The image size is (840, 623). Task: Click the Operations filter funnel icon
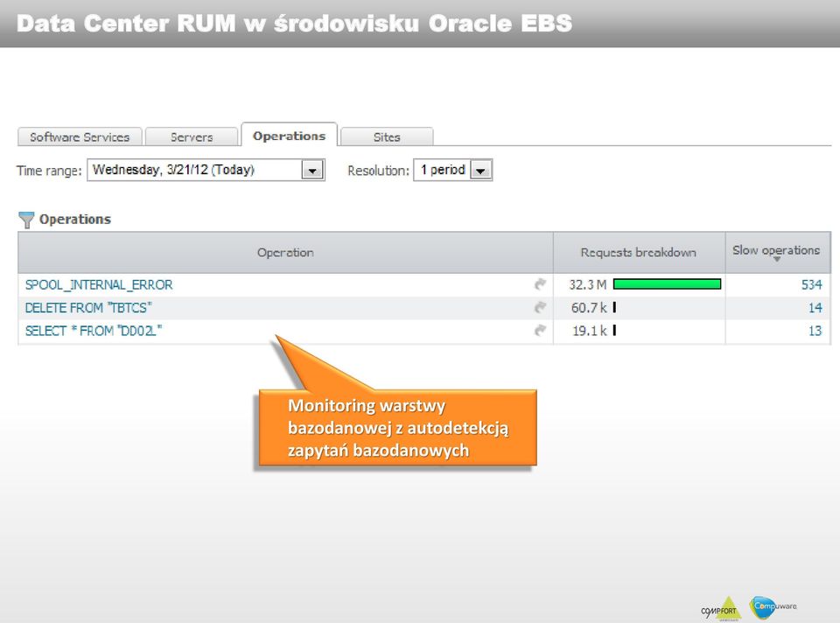[25, 220]
